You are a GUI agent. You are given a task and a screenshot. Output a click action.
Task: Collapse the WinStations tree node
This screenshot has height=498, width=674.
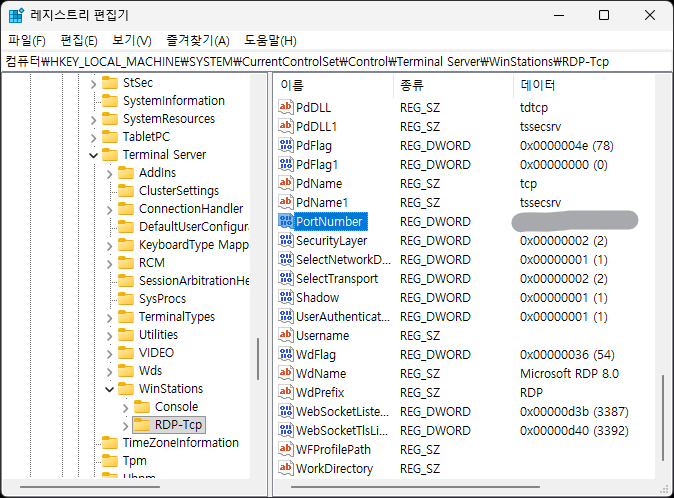(x=109, y=389)
